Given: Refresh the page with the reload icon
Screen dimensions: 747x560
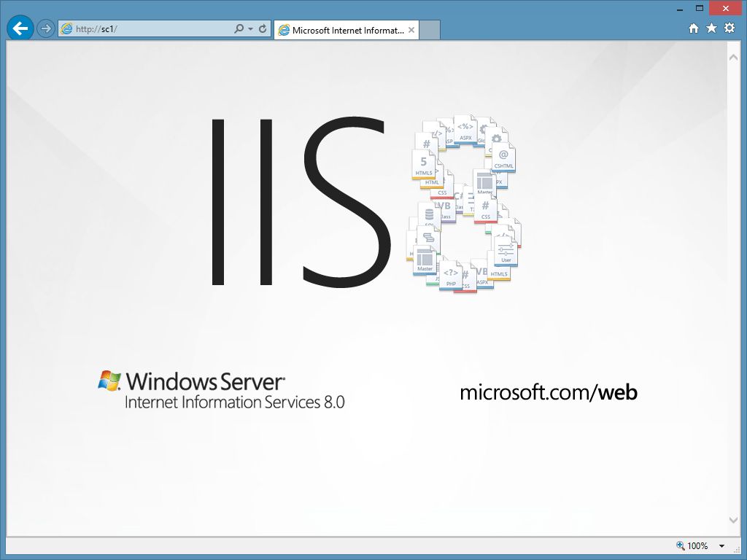Looking at the screenshot, I should pyautogui.click(x=263, y=28).
